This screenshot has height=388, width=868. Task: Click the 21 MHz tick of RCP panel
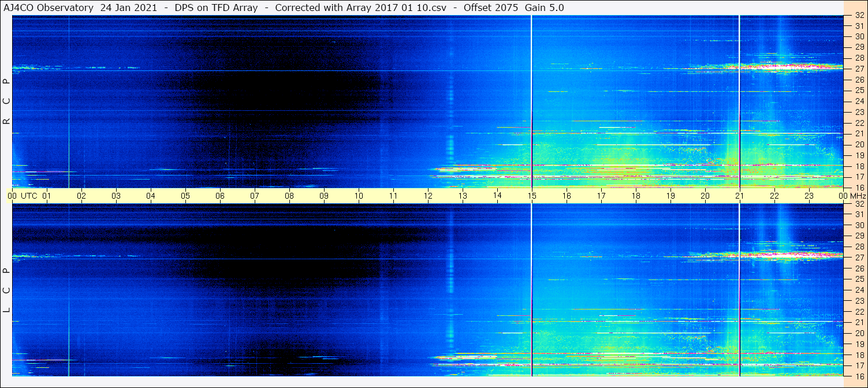[x=859, y=134]
